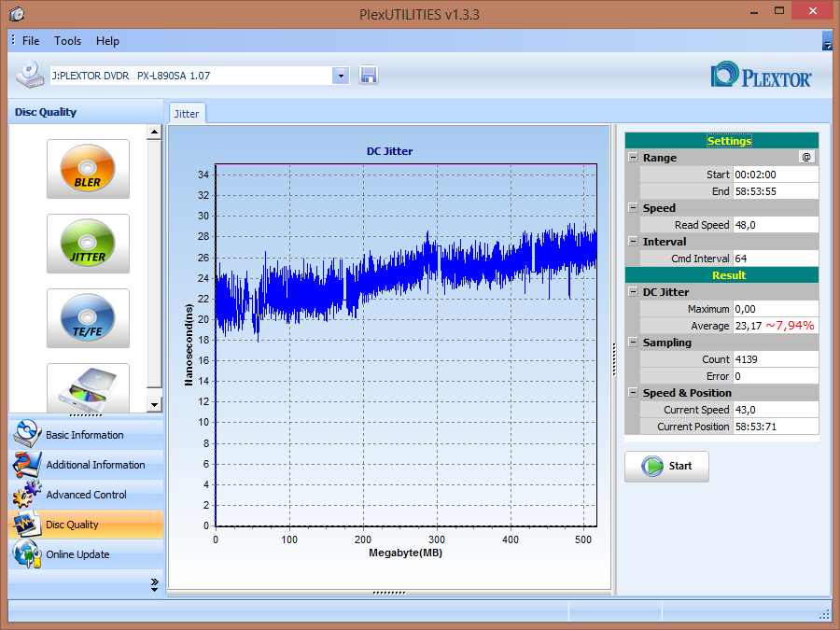Click the DC Jitter chart title
This screenshot has width=840, height=630.
click(x=389, y=151)
